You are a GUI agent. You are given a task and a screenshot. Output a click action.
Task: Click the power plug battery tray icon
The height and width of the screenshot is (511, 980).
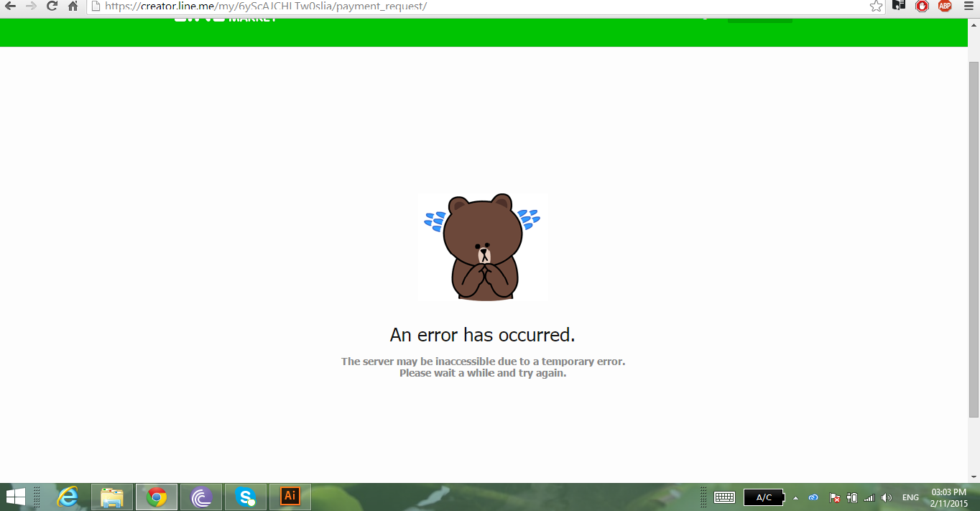(853, 497)
